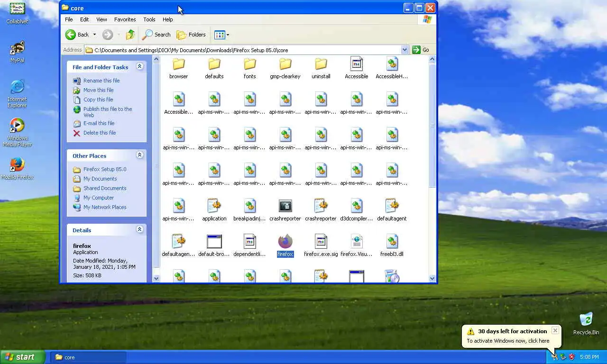Click the address path input field
The width and height of the screenshot is (607, 364).
[247, 50]
